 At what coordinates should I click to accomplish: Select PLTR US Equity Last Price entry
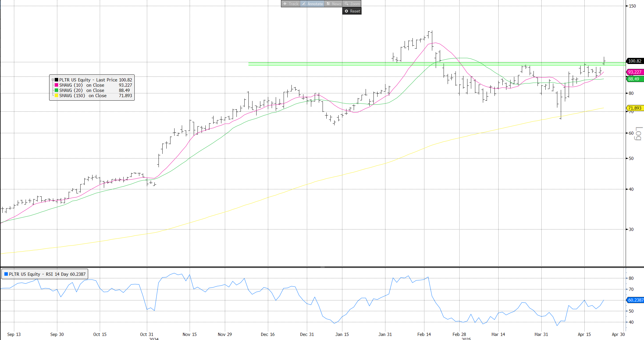click(x=88, y=80)
